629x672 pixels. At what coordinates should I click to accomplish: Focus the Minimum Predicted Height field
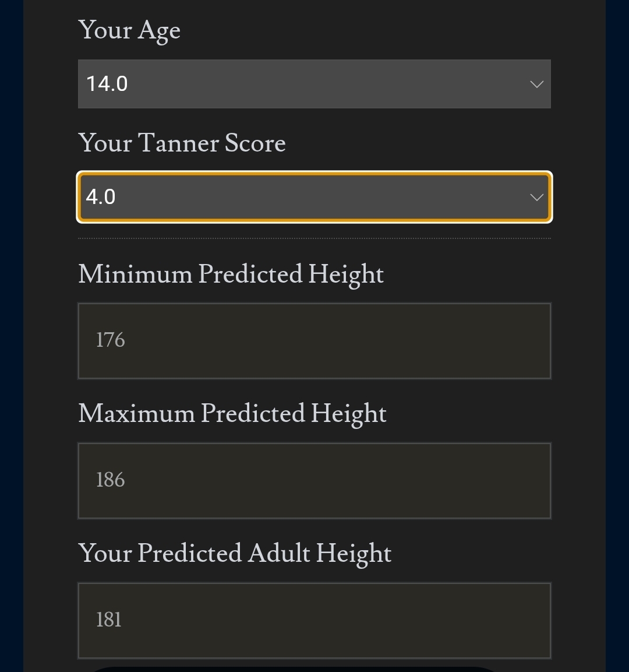pos(314,341)
